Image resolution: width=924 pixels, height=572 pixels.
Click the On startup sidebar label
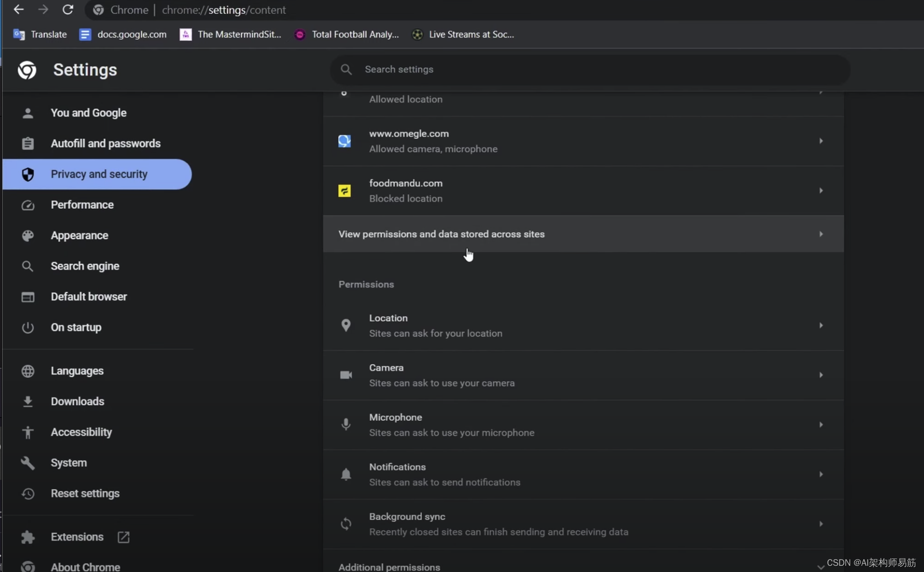(76, 327)
